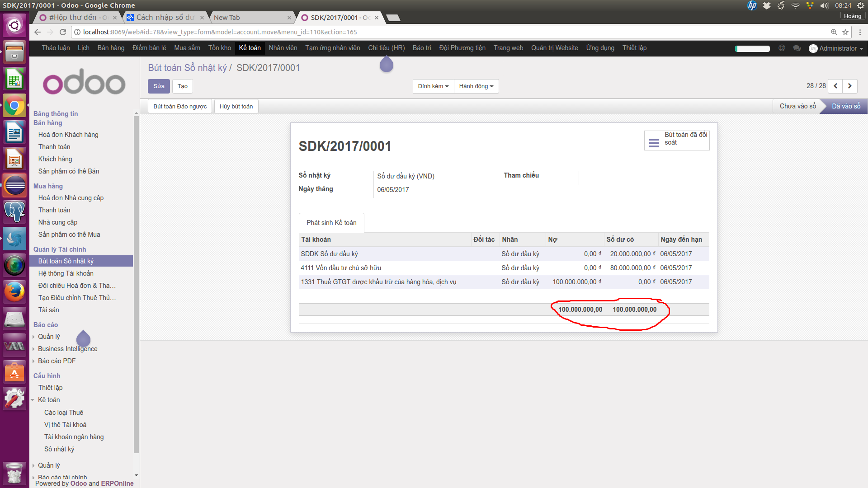Open the Files manager in launcher

click(x=14, y=52)
